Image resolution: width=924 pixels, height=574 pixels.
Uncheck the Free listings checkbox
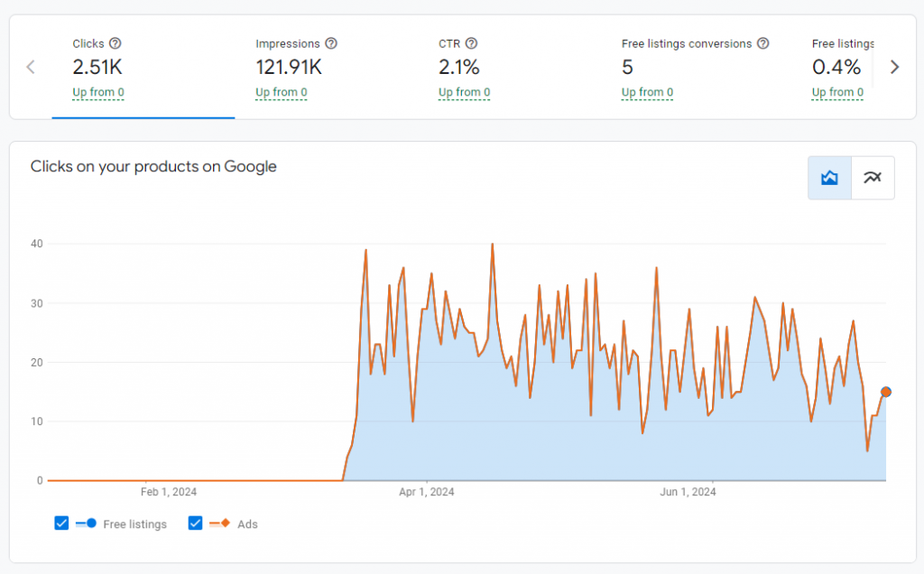coord(61,523)
